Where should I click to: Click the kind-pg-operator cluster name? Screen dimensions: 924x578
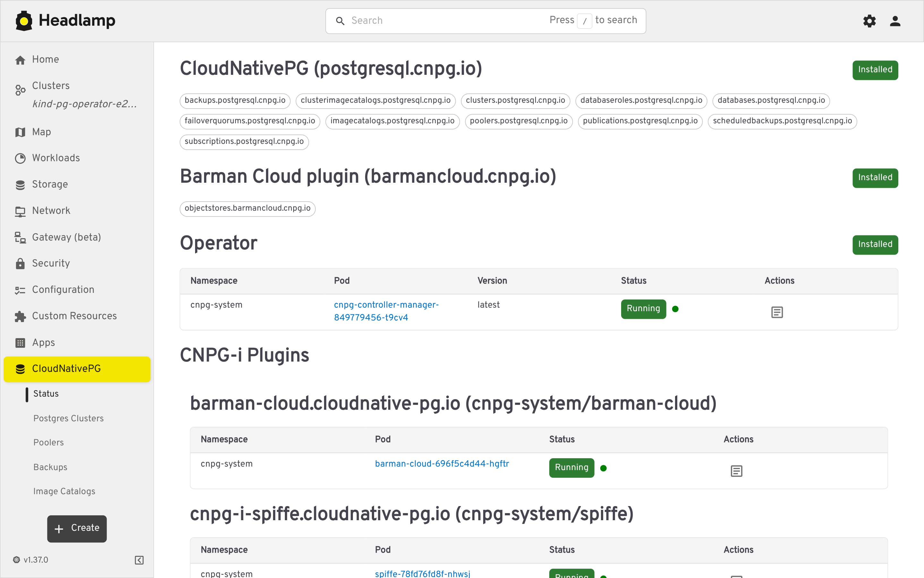[x=85, y=104]
